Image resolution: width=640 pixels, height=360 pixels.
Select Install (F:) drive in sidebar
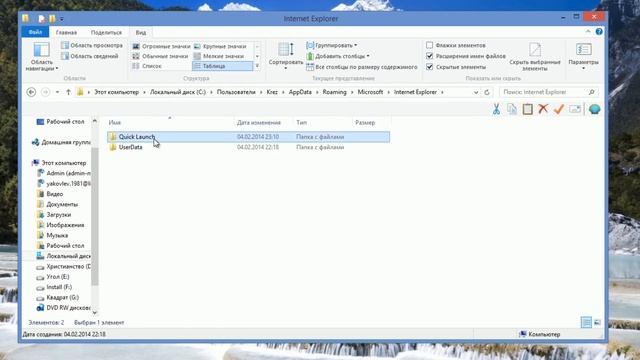(59, 287)
